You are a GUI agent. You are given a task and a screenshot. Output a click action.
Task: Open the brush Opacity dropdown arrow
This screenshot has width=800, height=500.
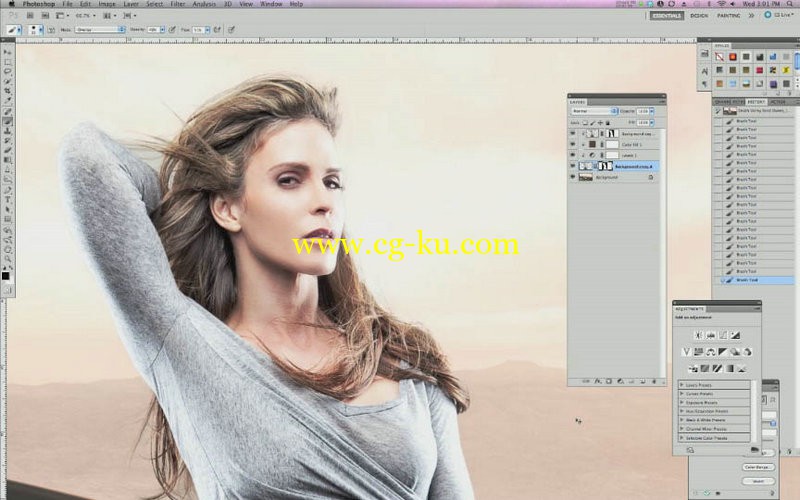[x=162, y=30]
